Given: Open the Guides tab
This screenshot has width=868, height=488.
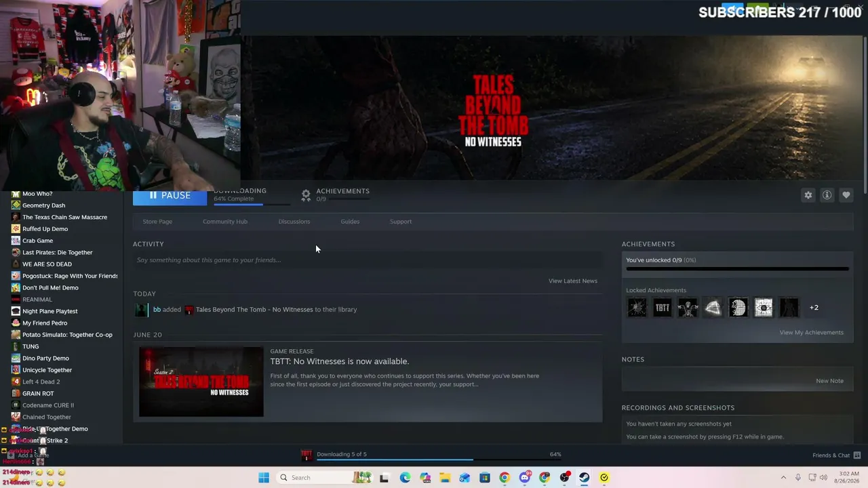Looking at the screenshot, I should (350, 222).
